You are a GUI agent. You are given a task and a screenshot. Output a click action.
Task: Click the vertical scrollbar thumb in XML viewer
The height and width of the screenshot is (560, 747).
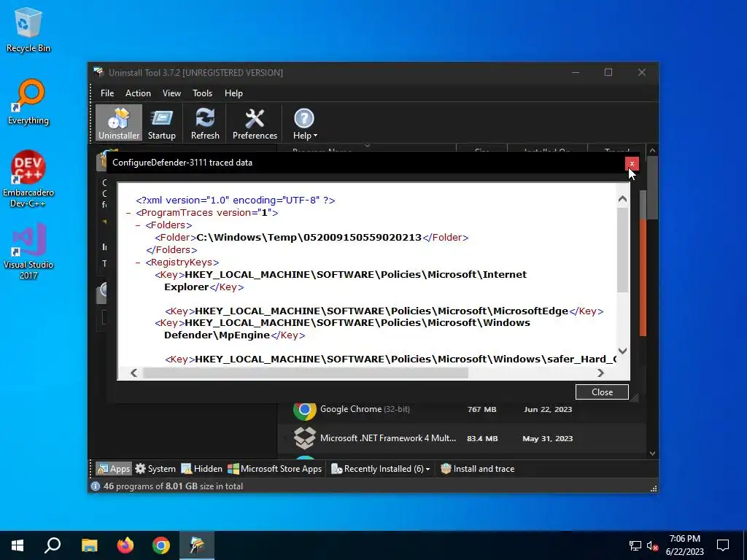(622, 251)
